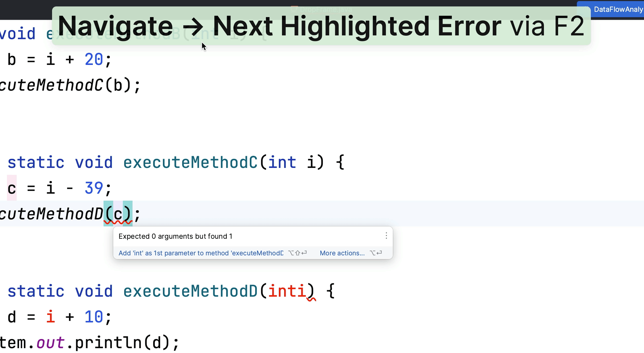Click the executeMethodC method name in definition
644x353 pixels.
pyautogui.click(x=190, y=162)
